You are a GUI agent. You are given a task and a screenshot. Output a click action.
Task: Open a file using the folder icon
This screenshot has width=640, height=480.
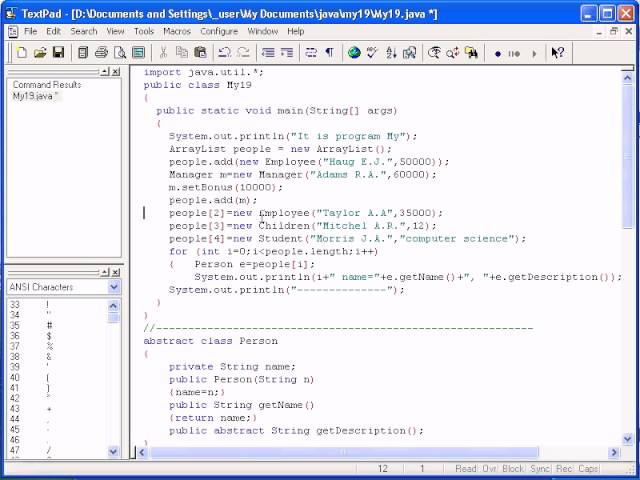pos(40,53)
